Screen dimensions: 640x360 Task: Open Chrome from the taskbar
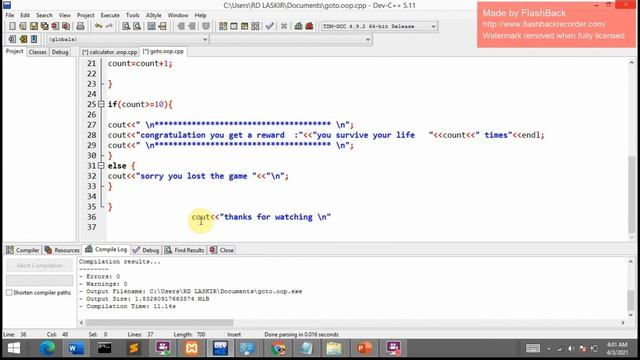[279, 348]
